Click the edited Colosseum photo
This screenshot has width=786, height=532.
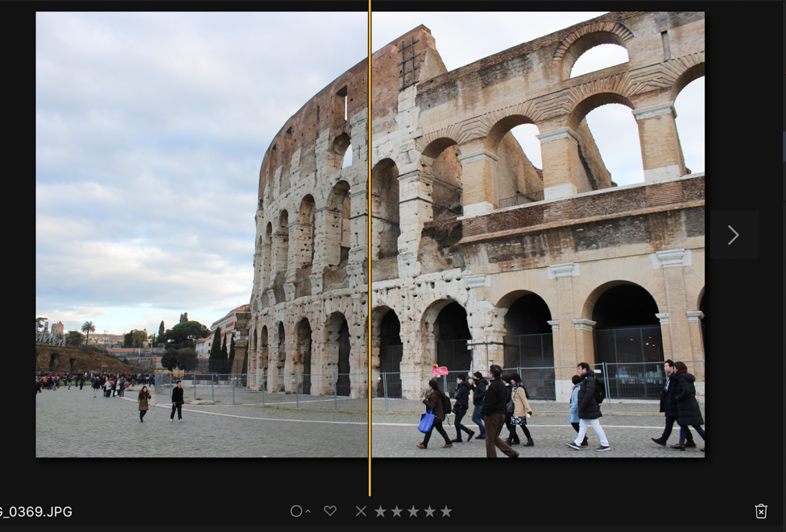538,234
